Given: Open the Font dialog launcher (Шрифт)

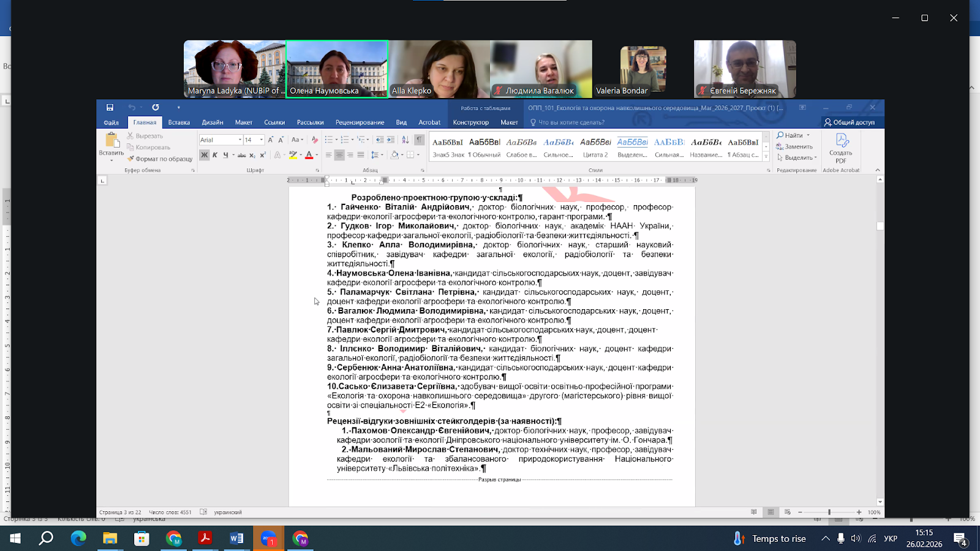Looking at the screenshot, I should click(317, 170).
